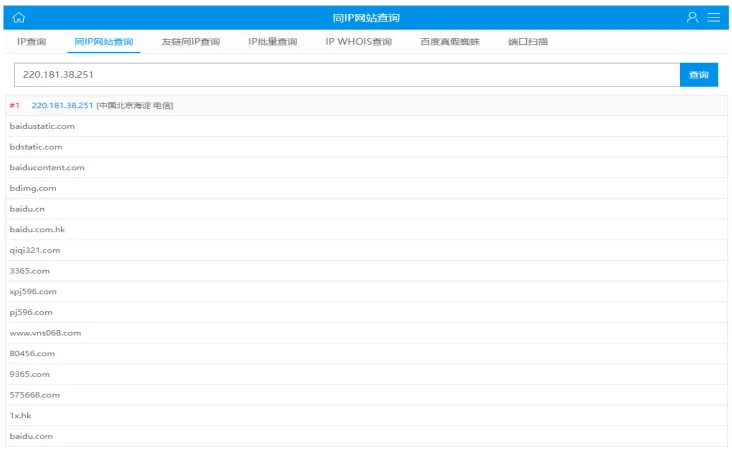Select the 9365.com row

tap(367, 374)
